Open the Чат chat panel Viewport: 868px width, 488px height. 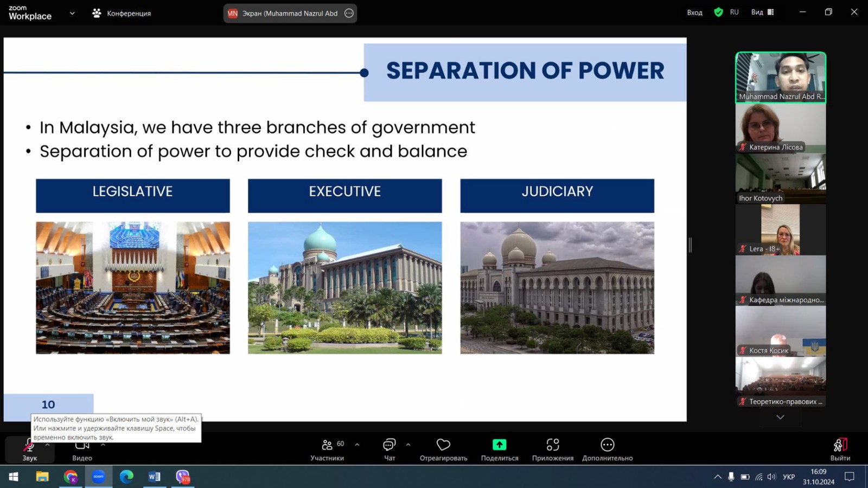pyautogui.click(x=390, y=450)
